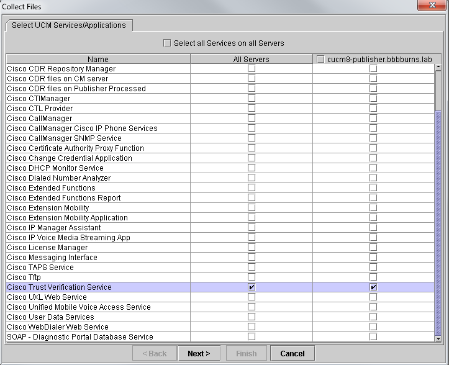Screen dimensions: 449x365
Task: Select the Cisco Dialed Number Analyzer row
Action: 220,178
